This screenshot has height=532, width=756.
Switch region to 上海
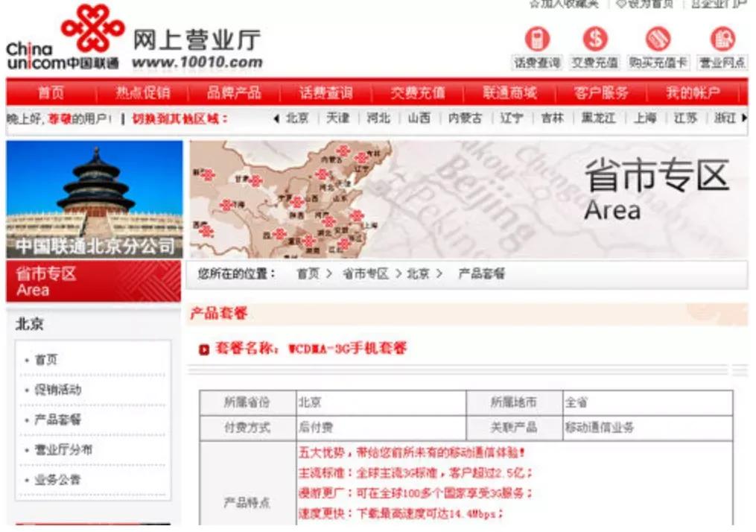click(x=645, y=118)
